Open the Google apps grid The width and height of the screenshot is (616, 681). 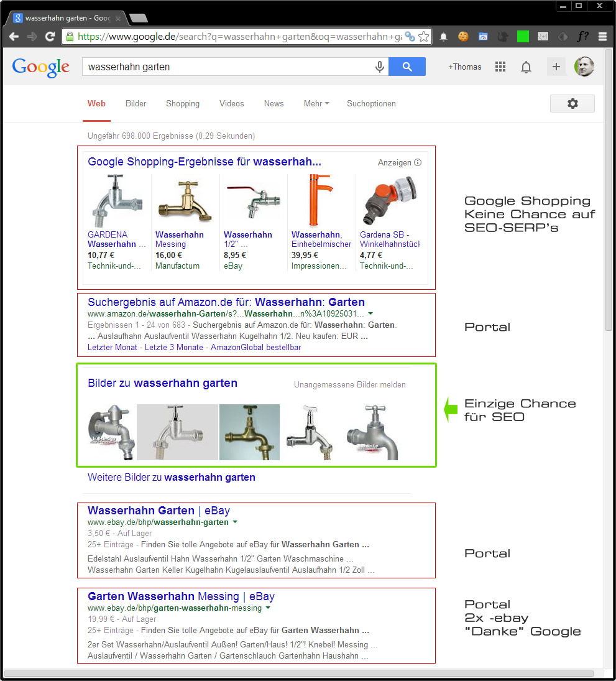click(500, 67)
